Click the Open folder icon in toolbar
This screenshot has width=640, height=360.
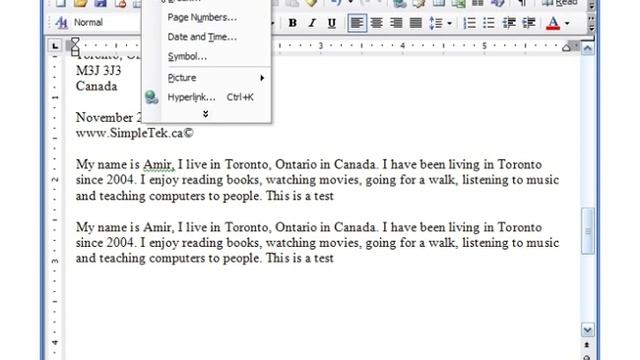[80, 4]
